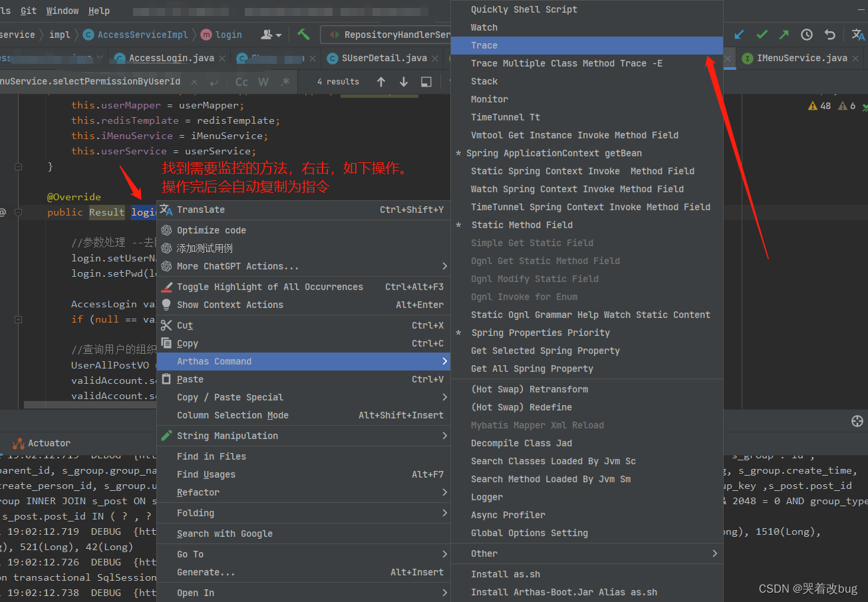
Task: Expand Copy / Paste Special submenu
Action: tap(303, 397)
